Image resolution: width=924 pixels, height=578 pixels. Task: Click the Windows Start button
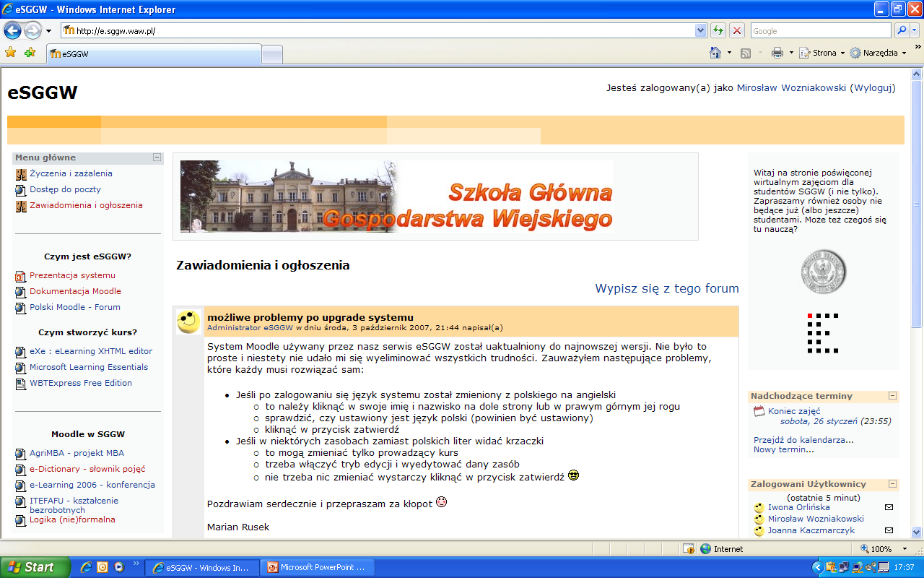[x=35, y=567]
